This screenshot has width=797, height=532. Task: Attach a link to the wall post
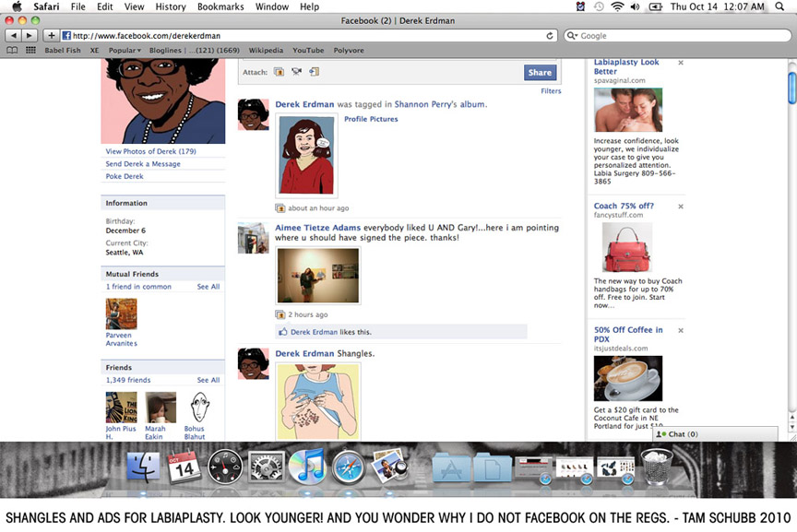tap(315, 72)
